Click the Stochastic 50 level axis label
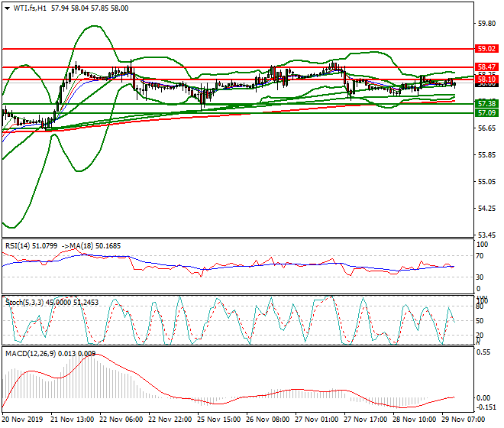Screen dimensions: 504x428 point(480,321)
